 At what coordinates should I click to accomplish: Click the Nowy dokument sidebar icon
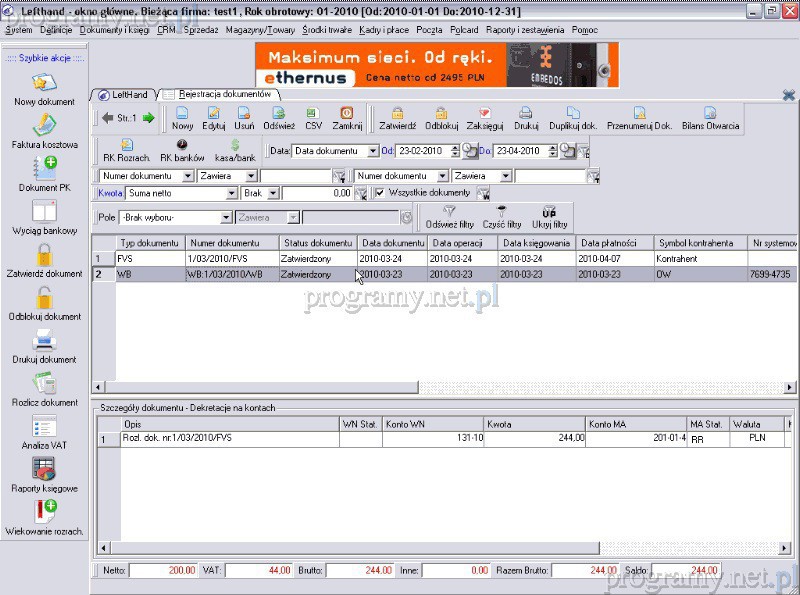click(44, 84)
